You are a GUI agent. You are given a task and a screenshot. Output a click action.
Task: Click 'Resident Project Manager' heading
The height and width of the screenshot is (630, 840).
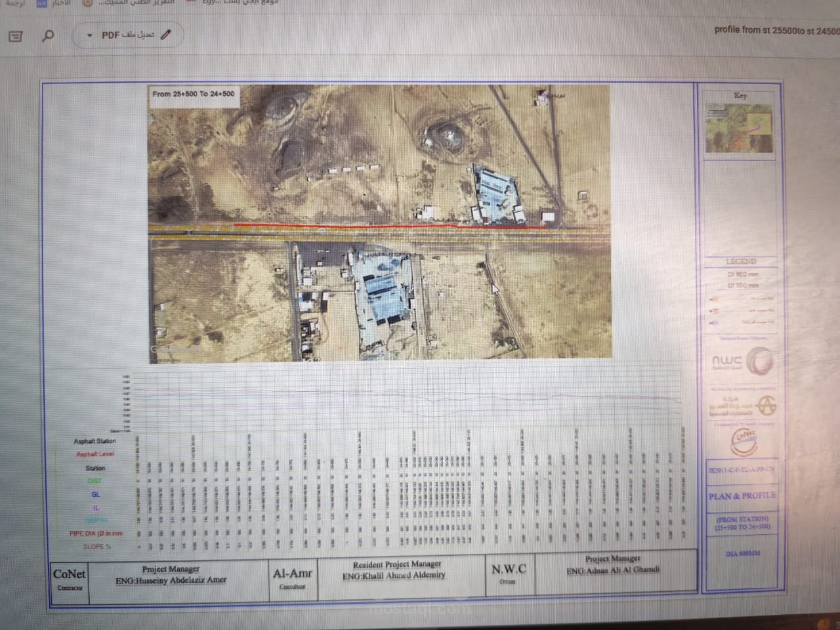(x=397, y=564)
